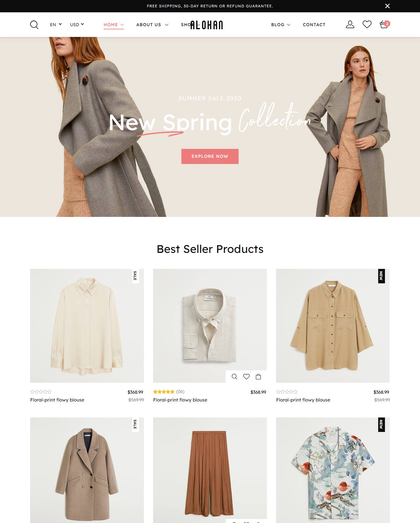Open the shopping basket with 2 items
The image size is (420, 523).
tap(384, 24)
